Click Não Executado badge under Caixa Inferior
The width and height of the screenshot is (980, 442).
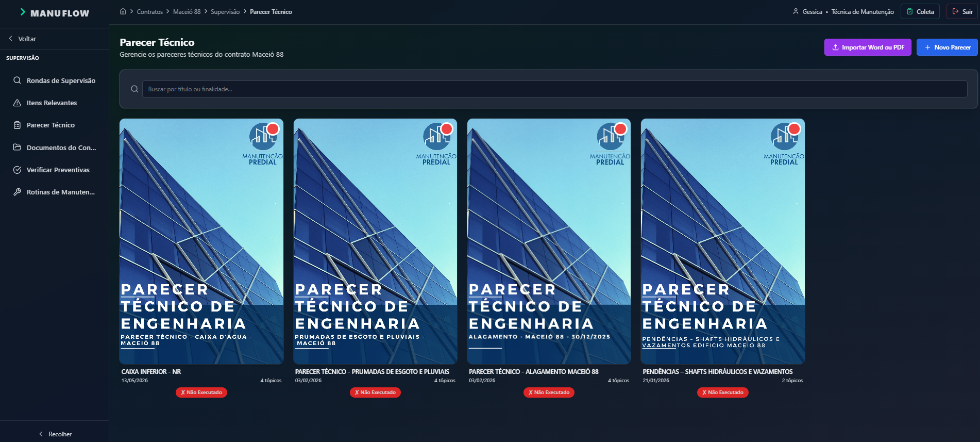click(201, 392)
